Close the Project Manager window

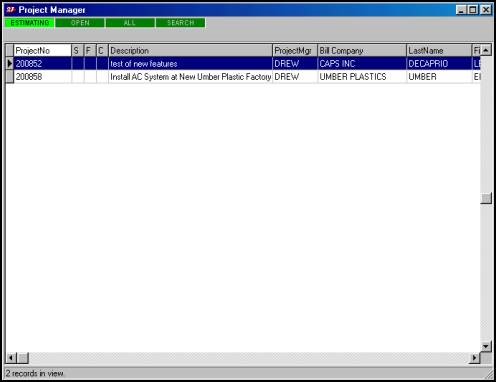[486, 10]
